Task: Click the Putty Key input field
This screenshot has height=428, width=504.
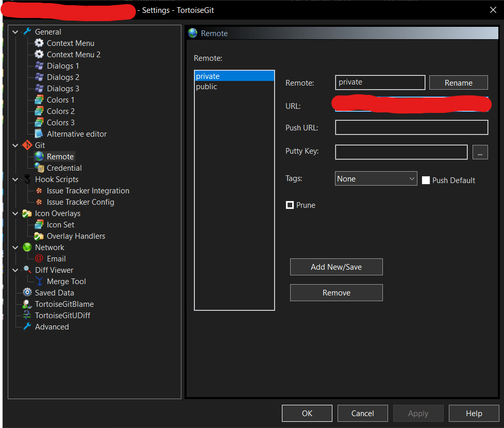Action: click(401, 152)
